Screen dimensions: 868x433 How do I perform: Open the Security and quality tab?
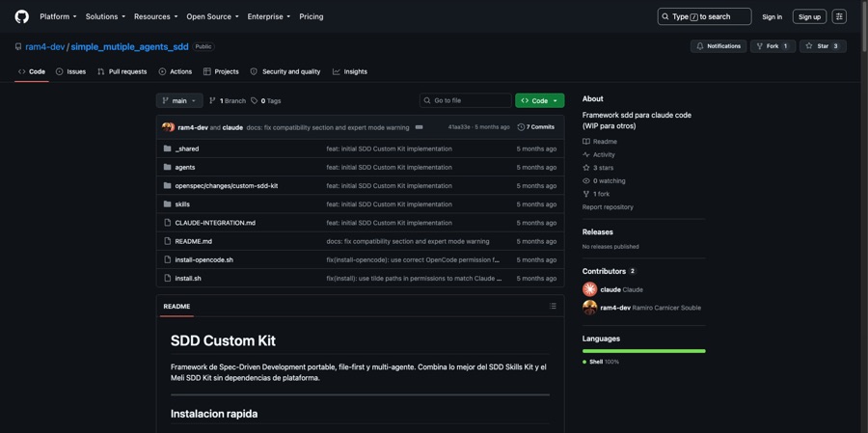[x=285, y=72]
